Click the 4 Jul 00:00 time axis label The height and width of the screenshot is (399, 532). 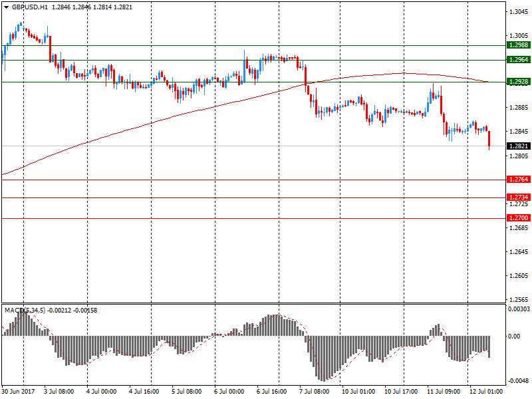[x=102, y=392]
